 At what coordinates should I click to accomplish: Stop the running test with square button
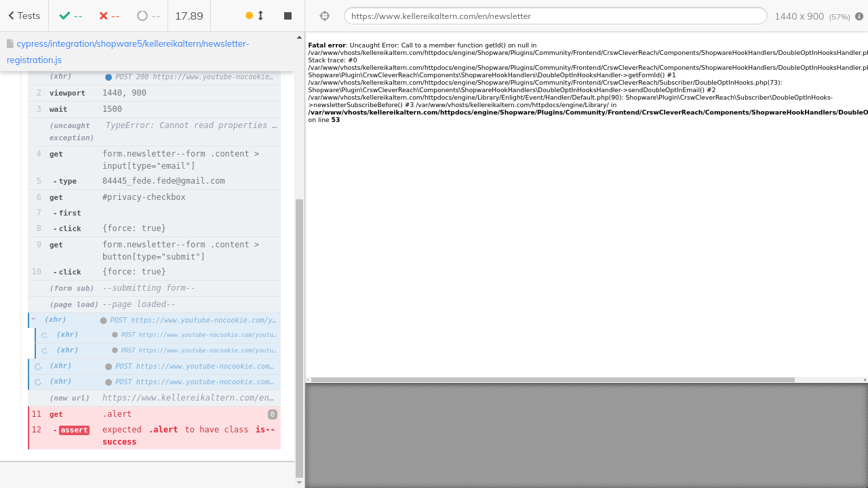click(288, 16)
